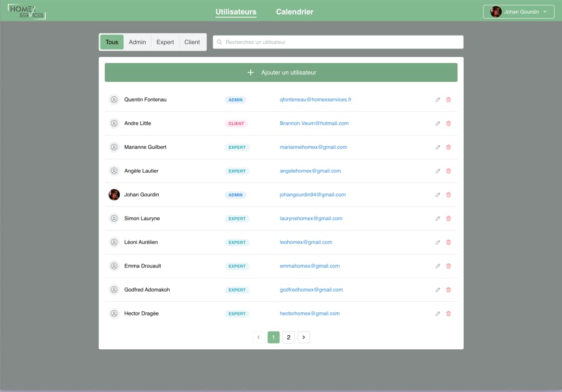Select the Utilisateurs tab
This screenshot has height=392, width=562.
point(236,11)
